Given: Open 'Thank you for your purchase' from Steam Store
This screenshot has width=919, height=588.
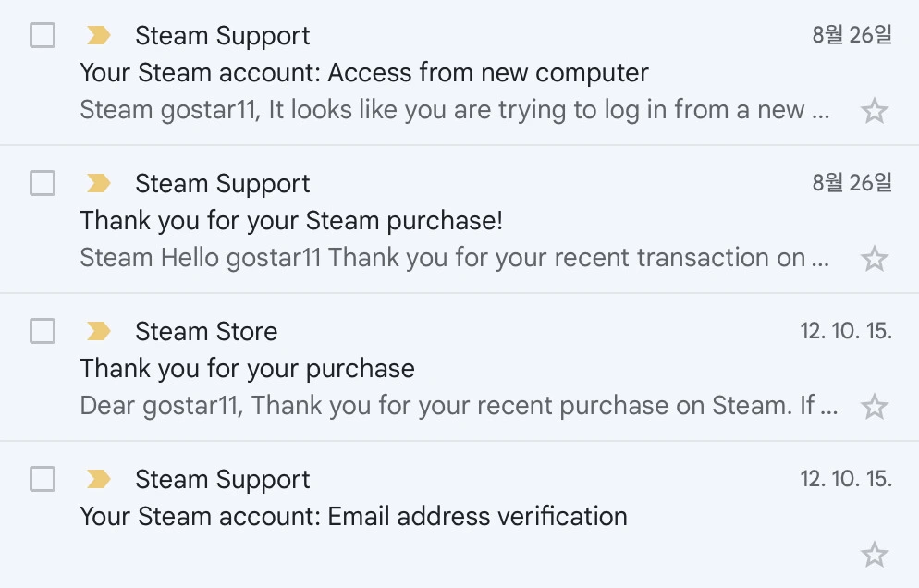Looking at the screenshot, I should pyautogui.click(x=247, y=369).
